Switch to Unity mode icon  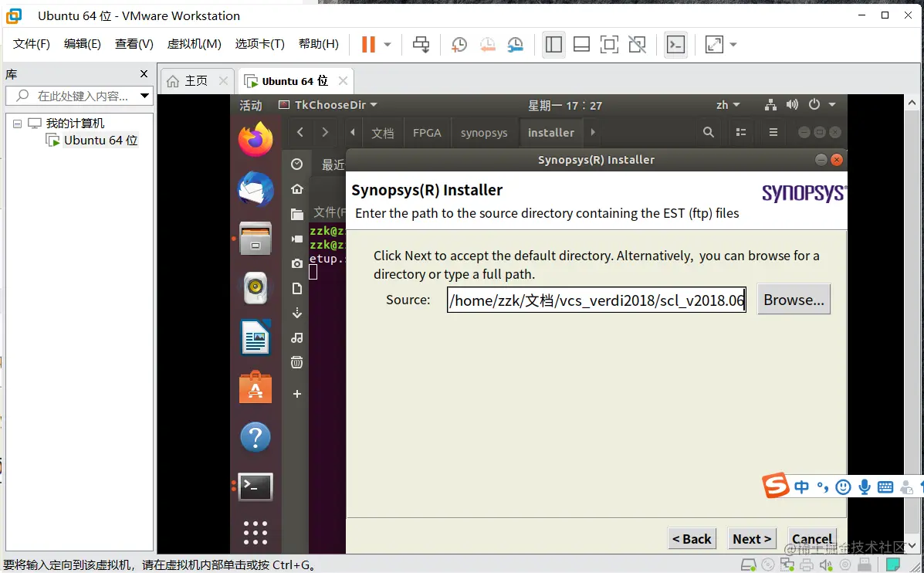click(637, 44)
